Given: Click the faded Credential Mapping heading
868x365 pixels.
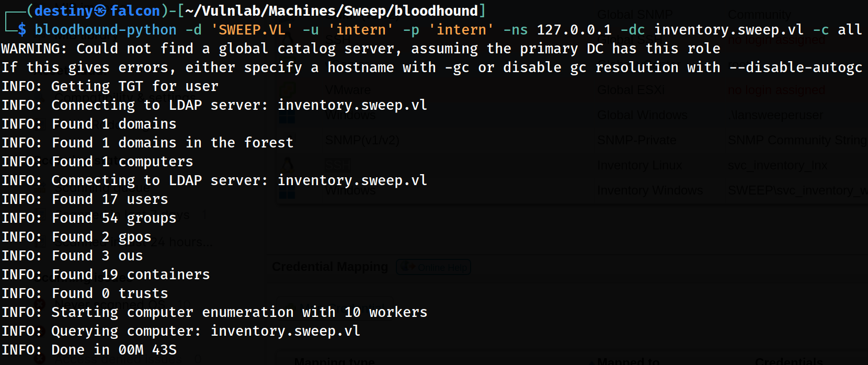Looking at the screenshot, I should point(330,267).
